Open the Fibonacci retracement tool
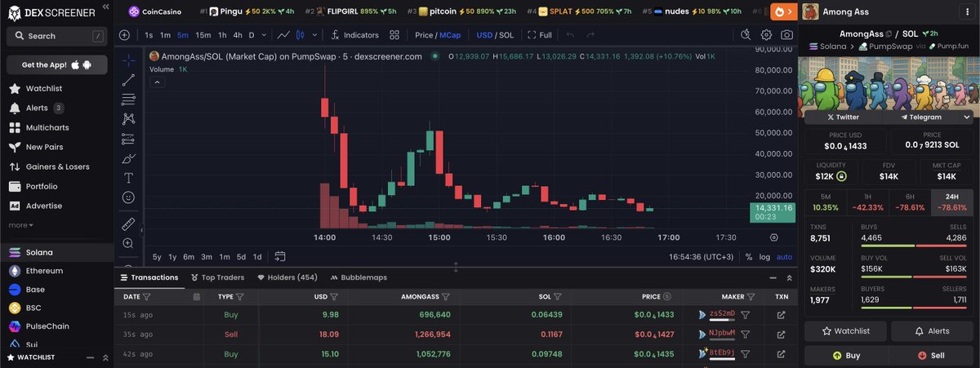Image resolution: width=980 pixels, height=368 pixels. (x=128, y=100)
